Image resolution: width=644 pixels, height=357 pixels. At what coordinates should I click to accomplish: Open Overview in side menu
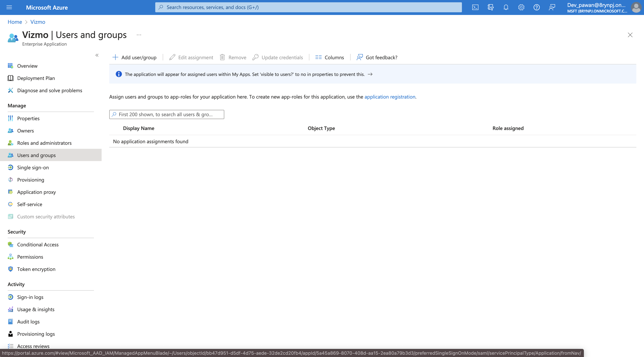pos(51,66)
